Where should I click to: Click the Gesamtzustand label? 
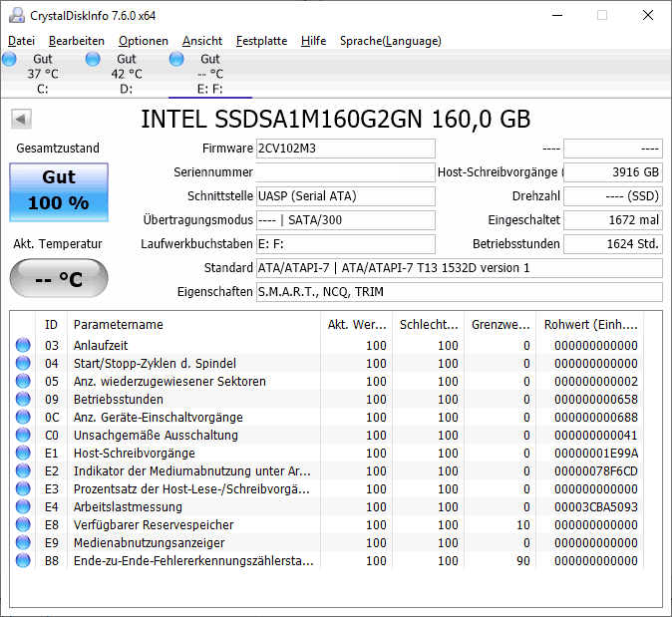pos(58,149)
